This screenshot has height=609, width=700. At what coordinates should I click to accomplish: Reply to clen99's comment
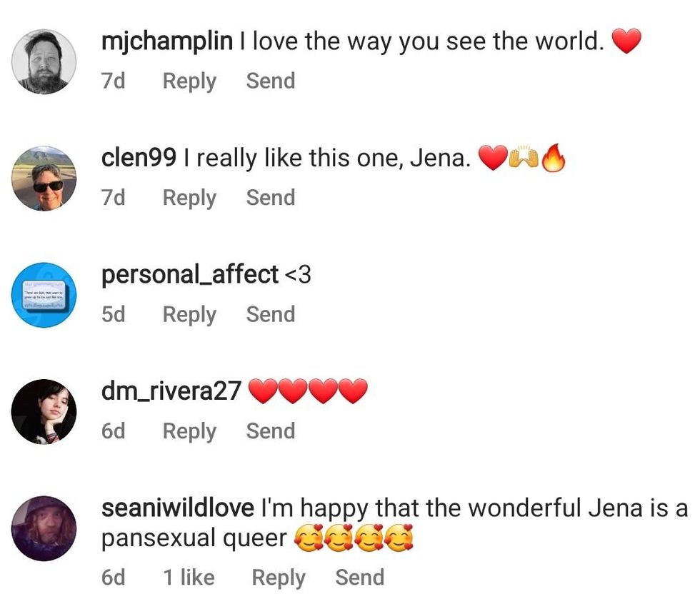[x=189, y=198]
